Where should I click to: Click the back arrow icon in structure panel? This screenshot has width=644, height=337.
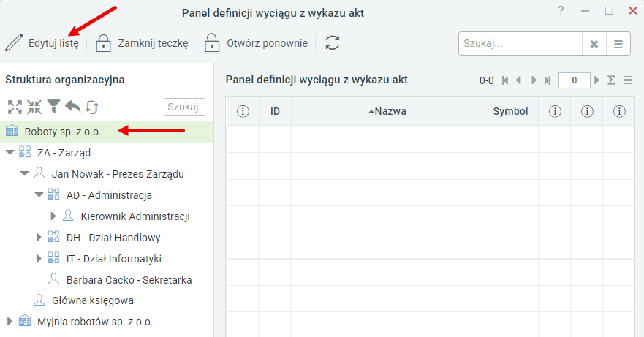72,107
